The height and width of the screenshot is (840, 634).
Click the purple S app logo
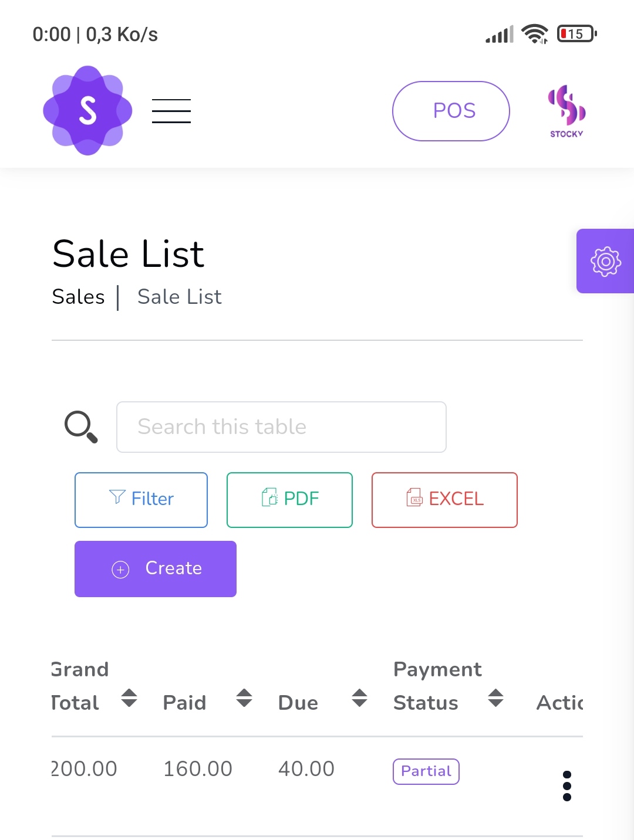[87, 110]
